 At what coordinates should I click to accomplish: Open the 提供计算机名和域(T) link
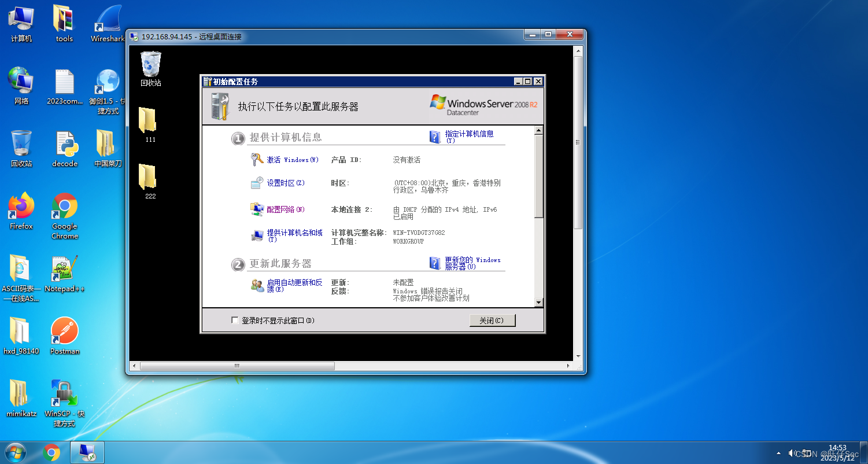295,235
